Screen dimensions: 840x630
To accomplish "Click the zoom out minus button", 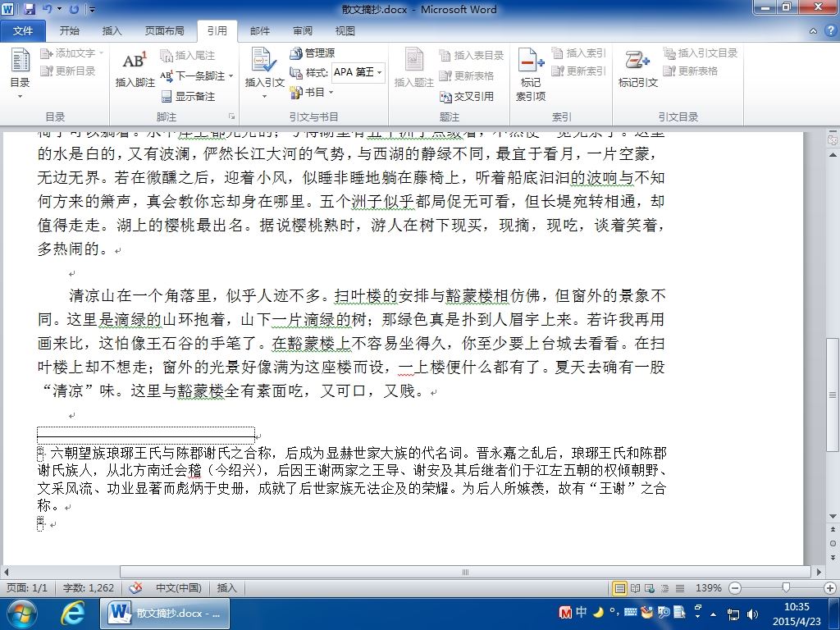I will point(736,587).
